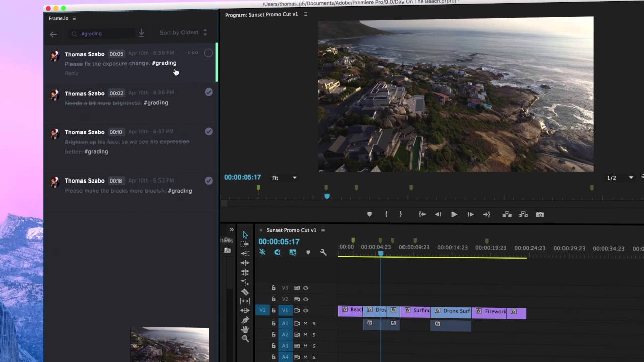Select the Zoom magnifier tool
This screenshot has width=644, height=362.
point(245,339)
